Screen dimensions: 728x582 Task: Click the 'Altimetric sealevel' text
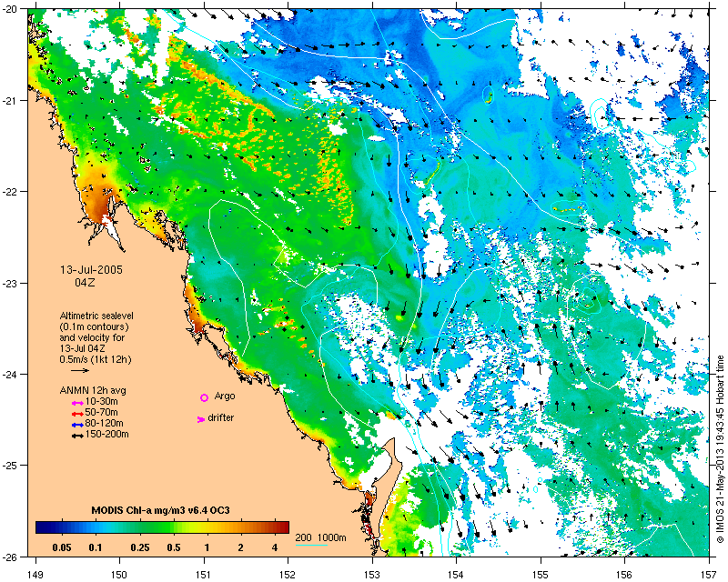click(x=96, y=316)
